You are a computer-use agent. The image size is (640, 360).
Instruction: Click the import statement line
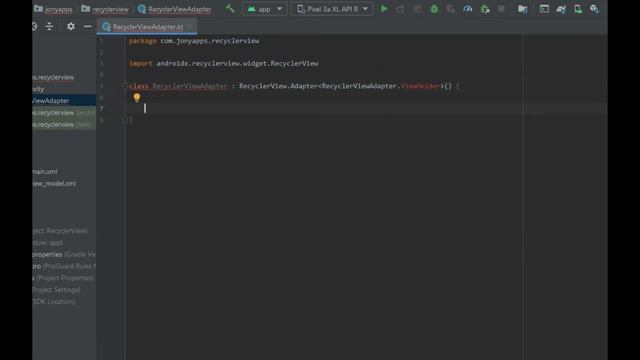click(x=224, y=63)
